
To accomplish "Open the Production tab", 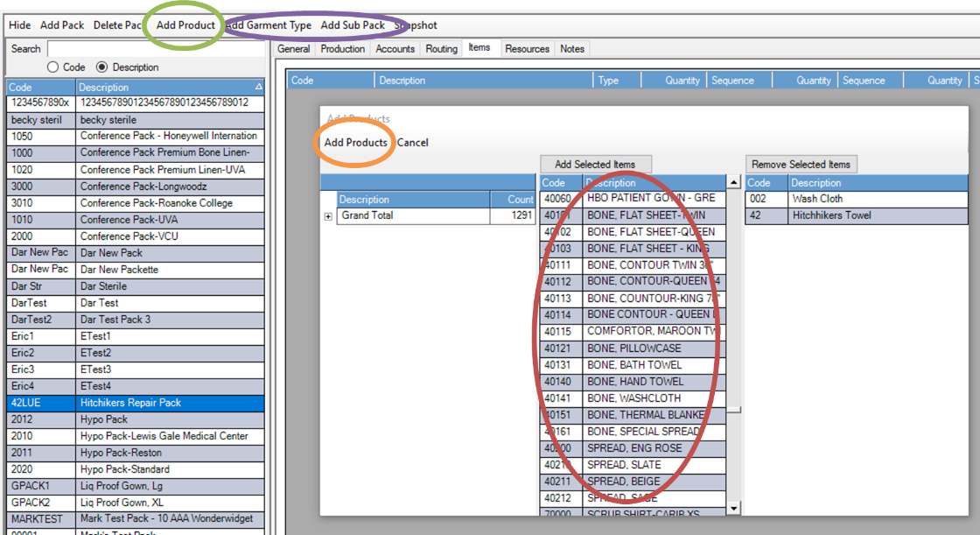I will pos(342,49).
